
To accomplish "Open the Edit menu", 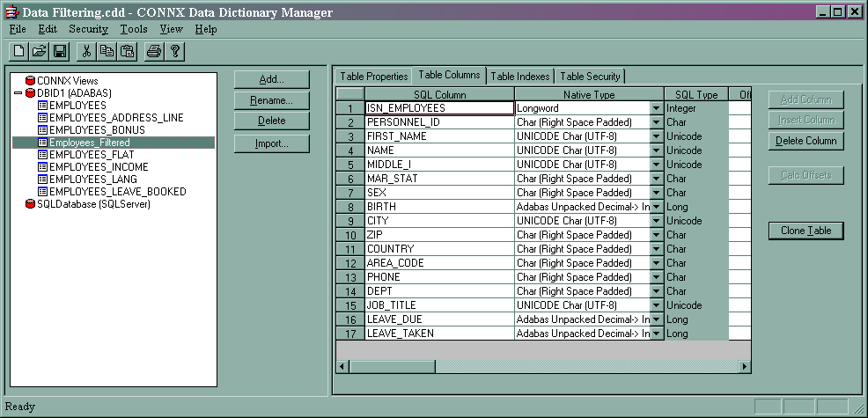I will tap(48, 29).
